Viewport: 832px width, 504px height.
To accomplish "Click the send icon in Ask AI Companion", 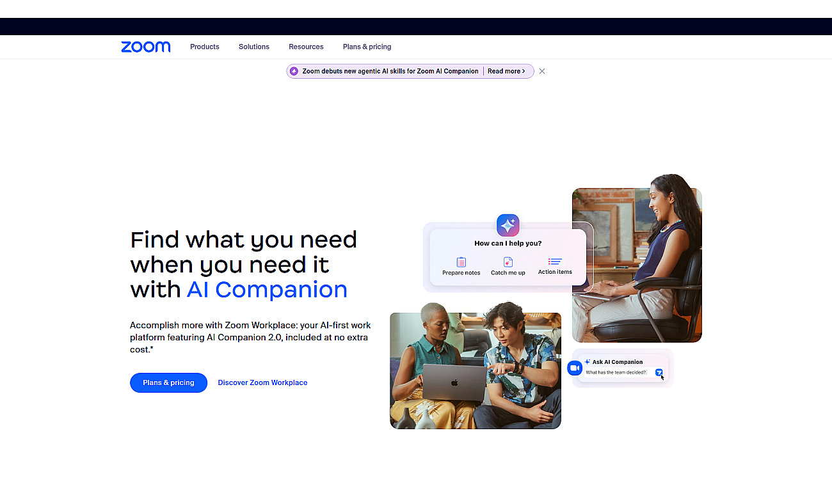I will tap(659, 372).
